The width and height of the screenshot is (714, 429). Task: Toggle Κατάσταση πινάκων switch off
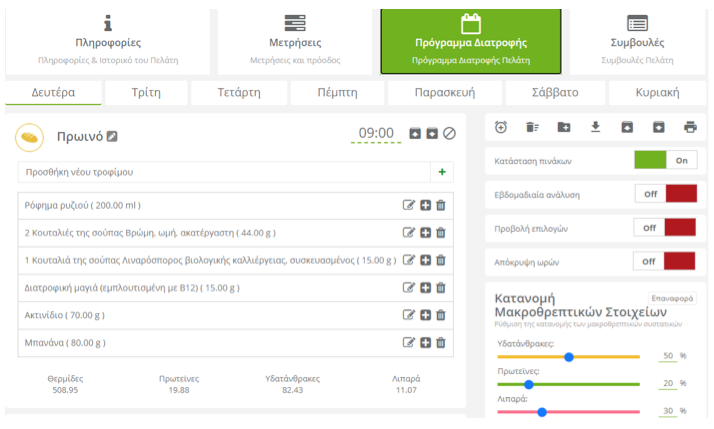pos(666,160)
